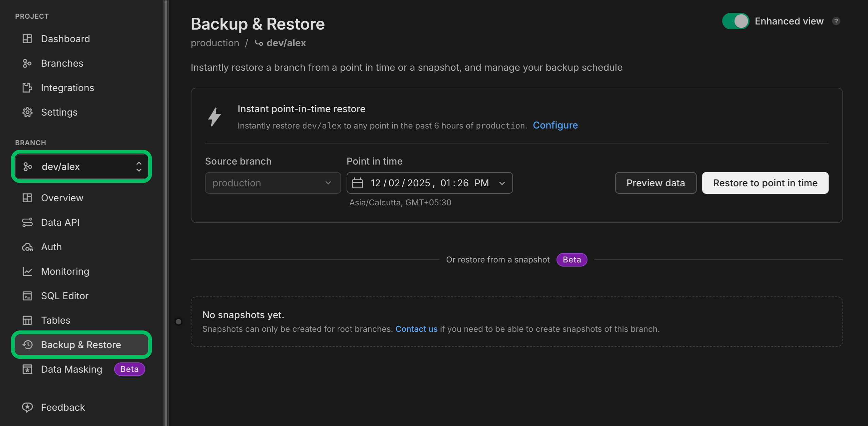
Task: Select the SQL Editor icon
Action: click(27, 296)
